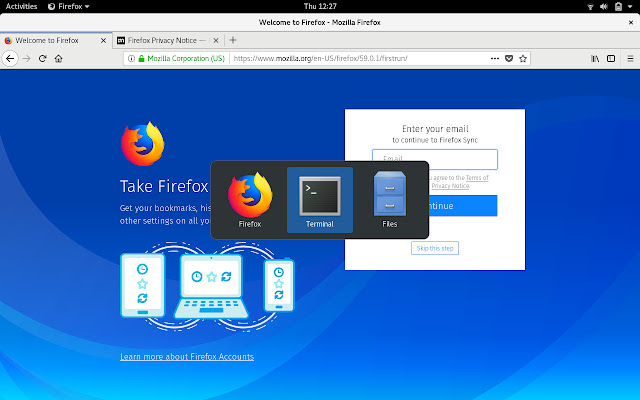640x400 pixels.
Task: Reload the current page
Action: 42,58
